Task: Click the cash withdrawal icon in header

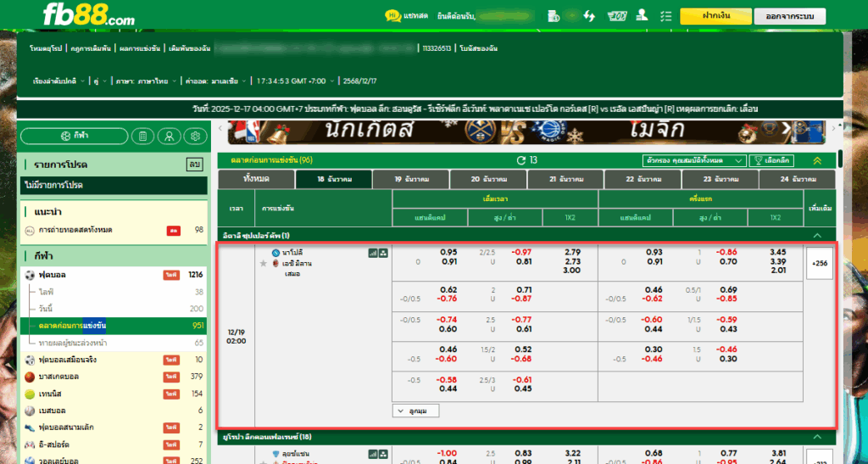Action: coord(617,16)
